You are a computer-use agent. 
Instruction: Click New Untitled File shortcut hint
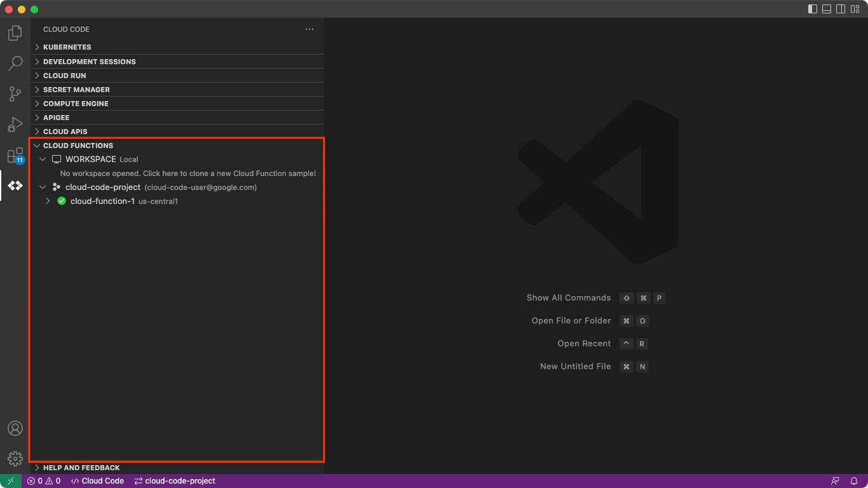(594, 367)
